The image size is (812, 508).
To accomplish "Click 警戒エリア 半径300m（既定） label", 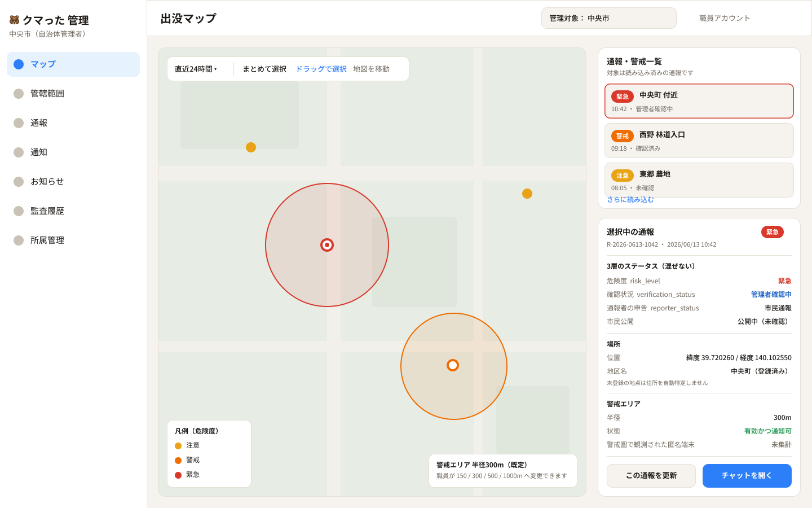I will (484, 465).
